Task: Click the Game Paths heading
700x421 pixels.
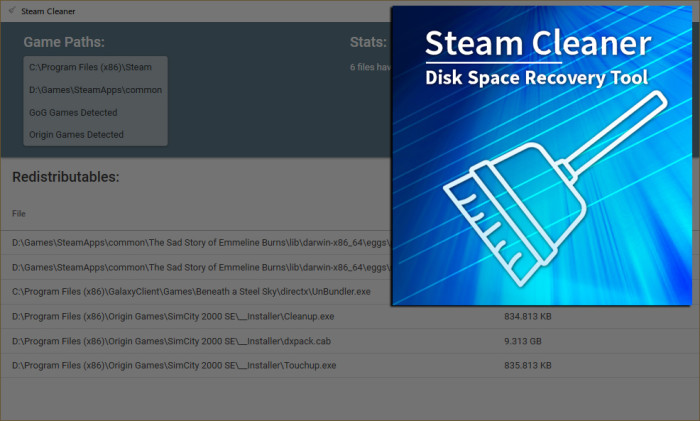Action: (64, 42)
